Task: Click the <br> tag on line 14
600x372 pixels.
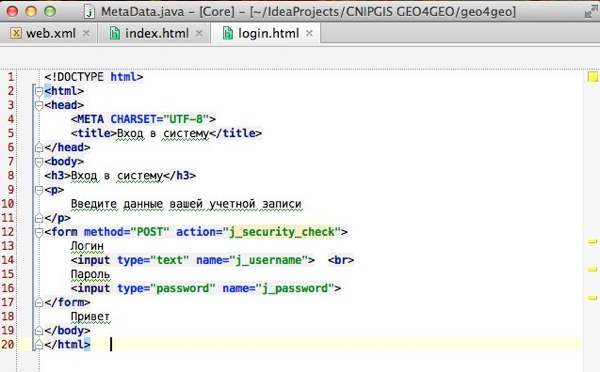Action: [x=341, y=260]
